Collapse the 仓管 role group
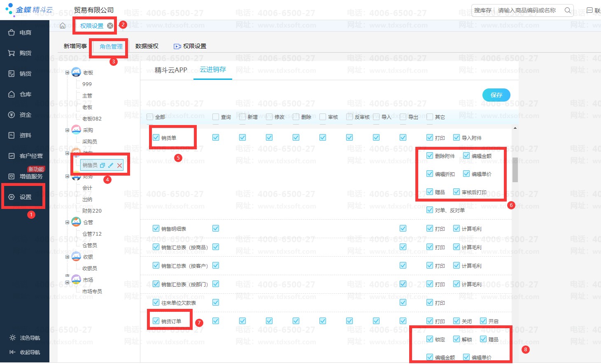 point(68,223)
